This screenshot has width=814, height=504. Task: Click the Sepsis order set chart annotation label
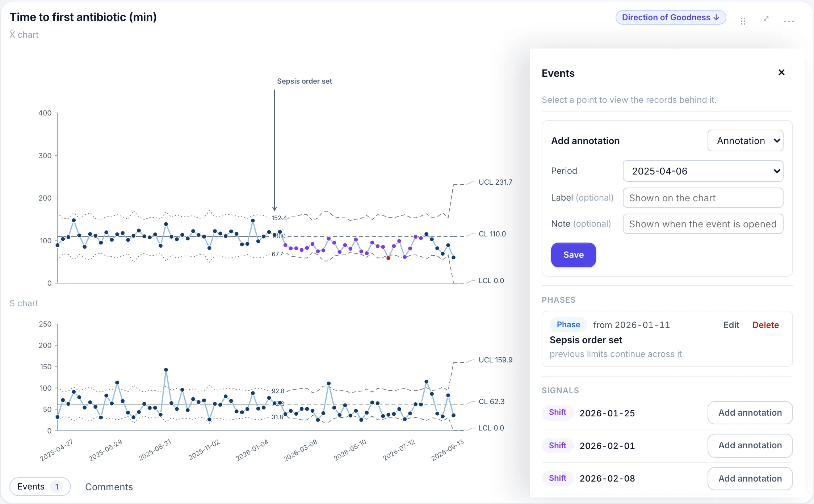click(305, 81)
